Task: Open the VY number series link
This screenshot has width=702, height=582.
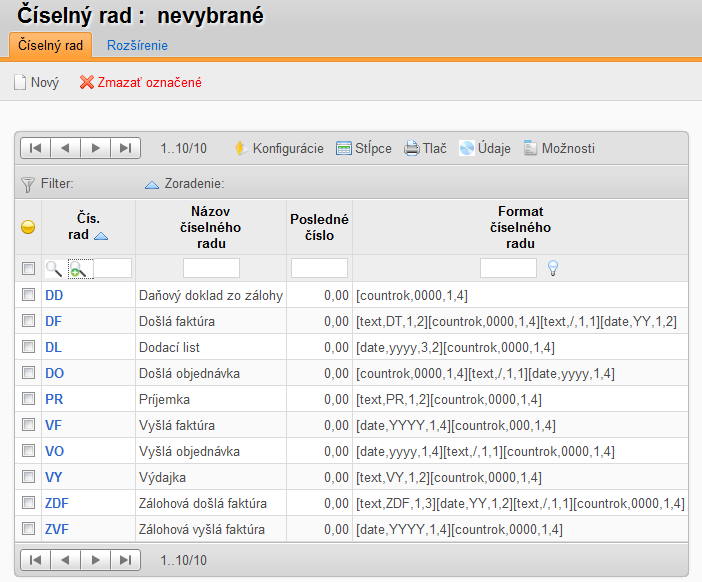Action: click(54, 477)
